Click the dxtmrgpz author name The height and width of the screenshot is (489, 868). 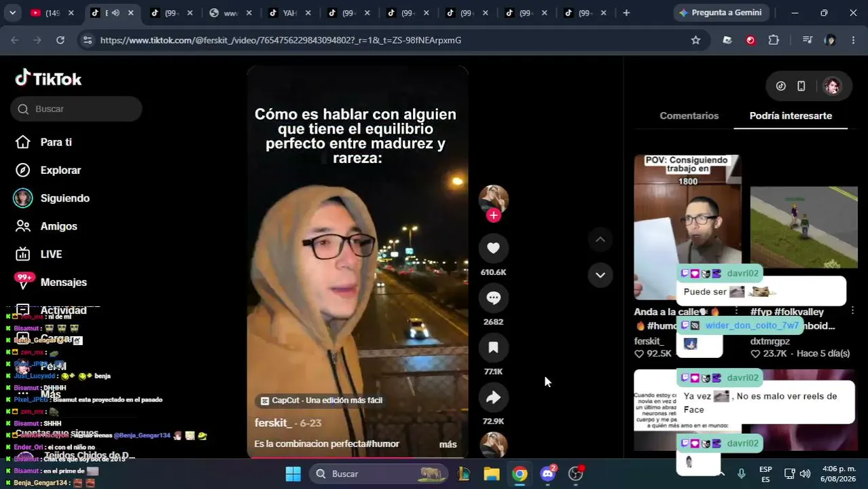[x=770, y=341]
